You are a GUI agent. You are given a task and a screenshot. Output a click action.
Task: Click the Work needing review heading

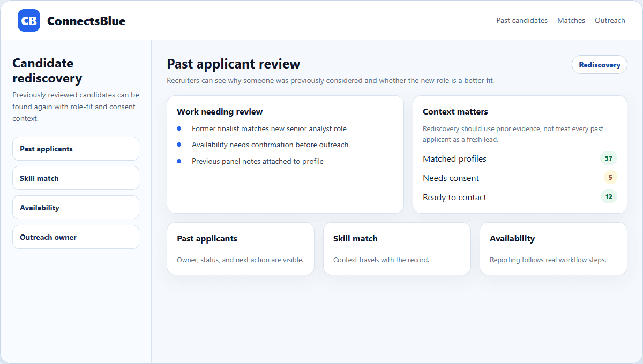[220, 112]
